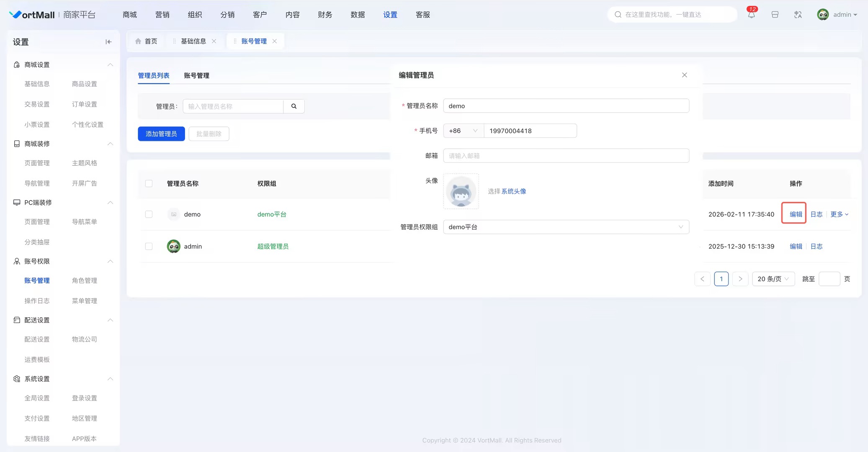Open the 管理员权限组 dropdown showing demo平台
Image resolution: width=868 pixels, height=452 pixels.
click(x=566, y=226)
